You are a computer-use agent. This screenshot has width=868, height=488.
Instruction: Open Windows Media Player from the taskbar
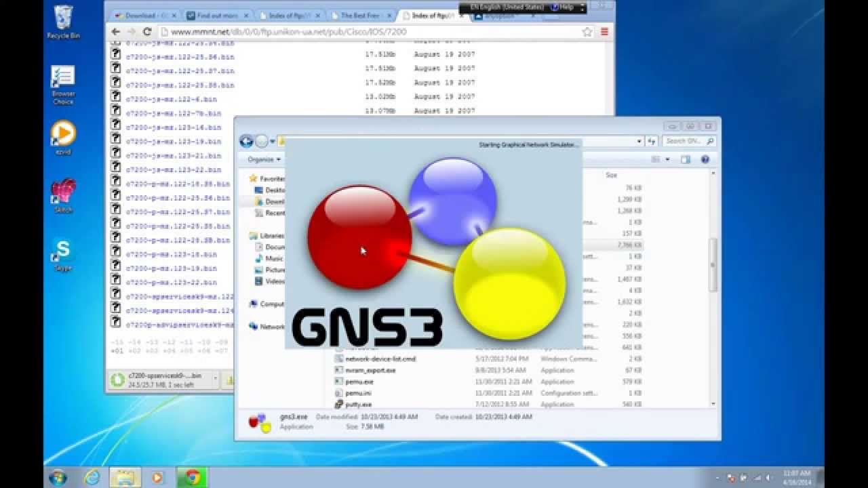157,477
